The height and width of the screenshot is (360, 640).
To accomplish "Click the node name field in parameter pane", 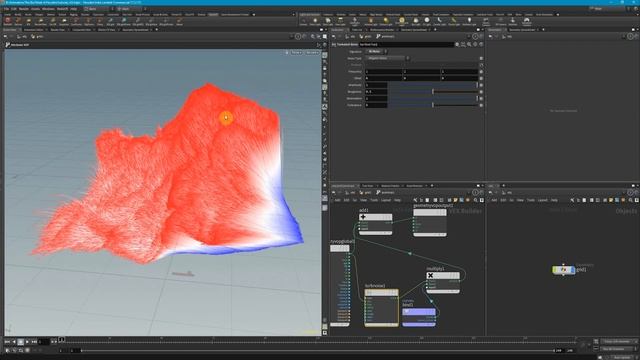I will (x=406, y=44).
